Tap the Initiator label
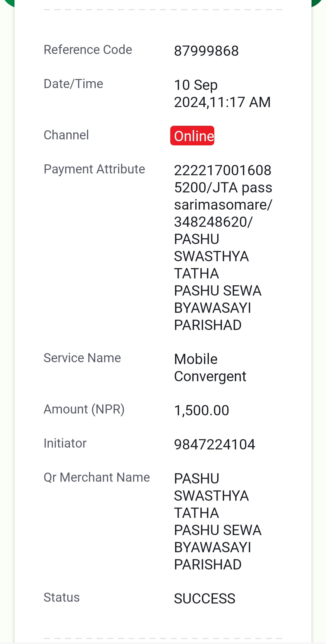Screen dimensions: 326x644 [65, 443]
